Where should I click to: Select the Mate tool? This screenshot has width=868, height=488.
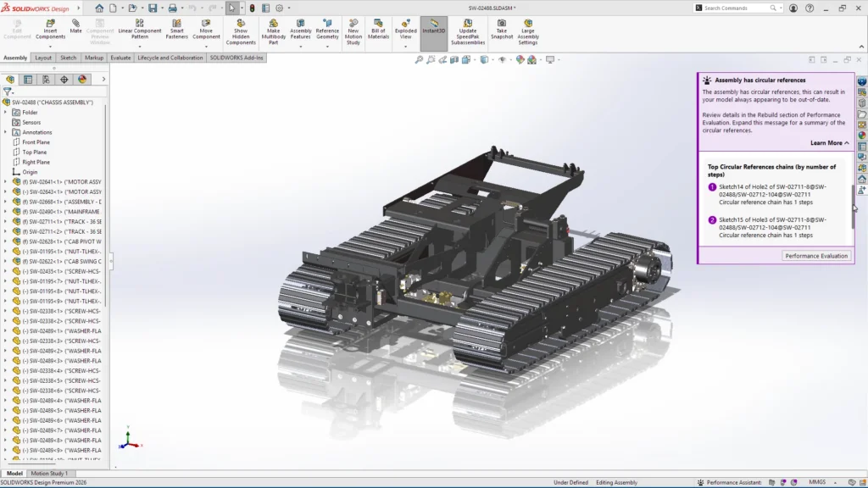point(76,26)
